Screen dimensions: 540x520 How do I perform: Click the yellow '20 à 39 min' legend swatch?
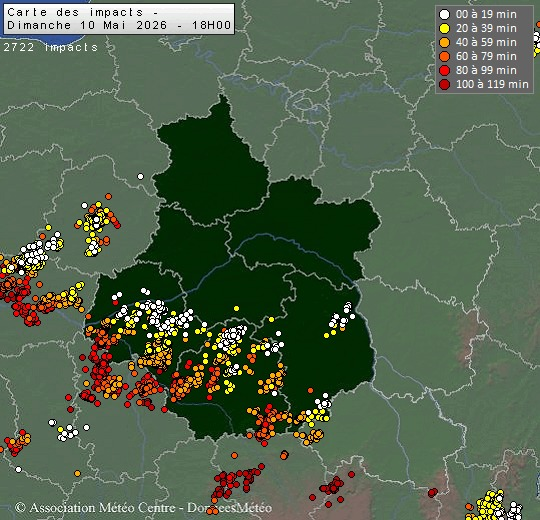tap(445, 29)
